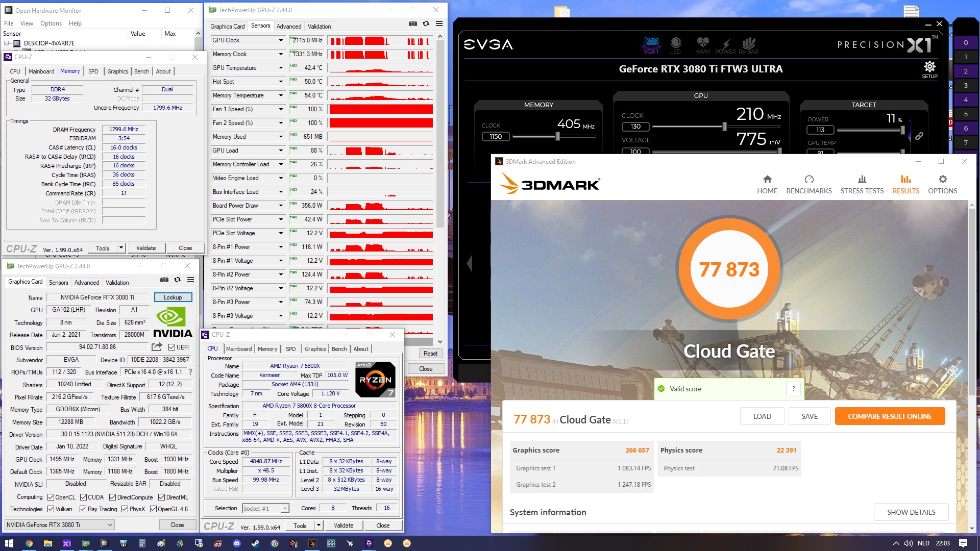This screenshot has height=551, width=980.
Task: Collapse the DESKTOP-4VARR7E tree node
Action: [7, 43]
